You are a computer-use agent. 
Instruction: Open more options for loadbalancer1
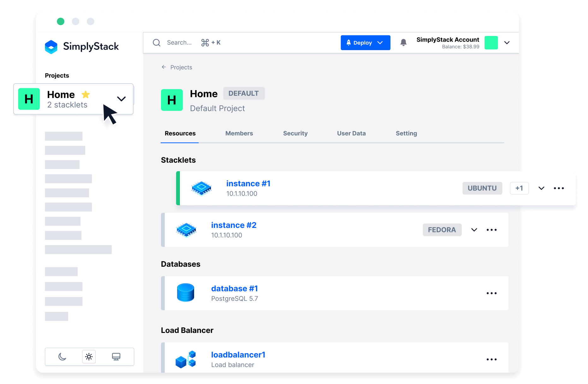[x=491, y=359]
